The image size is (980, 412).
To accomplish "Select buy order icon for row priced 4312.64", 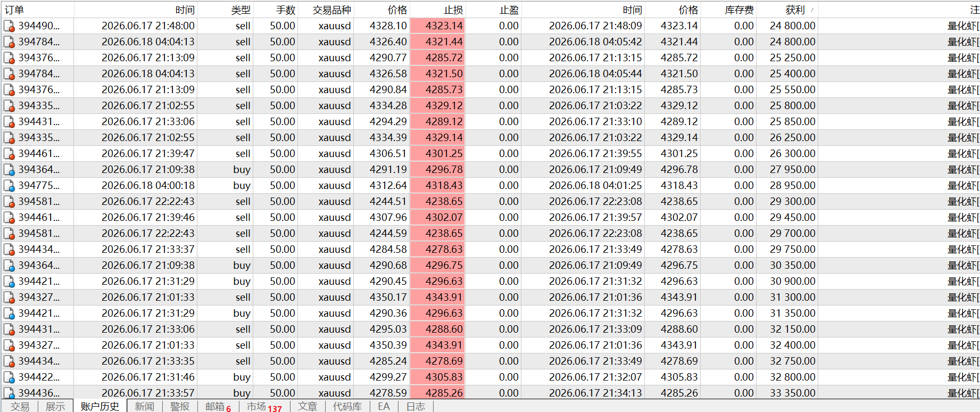I will click(x=9, y=186).
